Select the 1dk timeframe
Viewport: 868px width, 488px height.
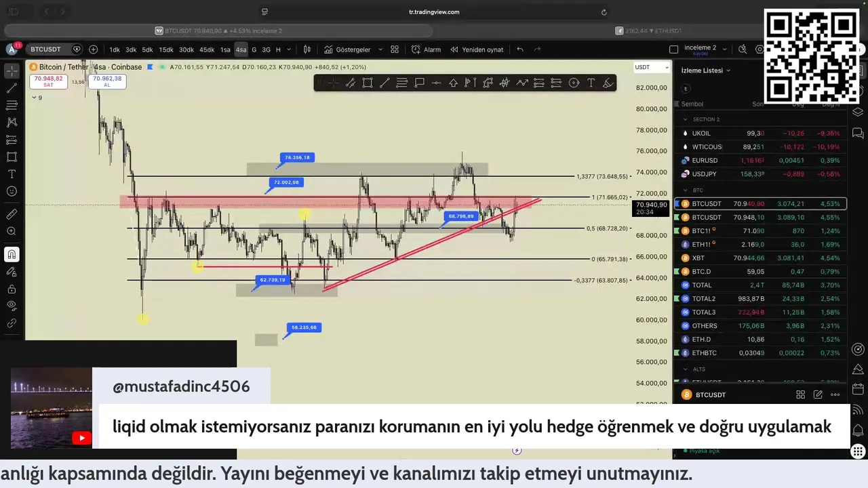click(115, 49)
